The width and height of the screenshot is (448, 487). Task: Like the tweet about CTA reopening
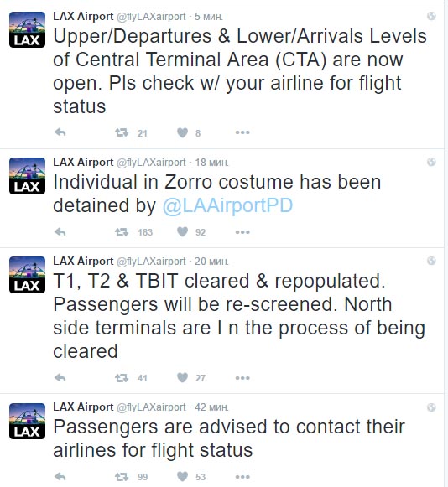183,133
